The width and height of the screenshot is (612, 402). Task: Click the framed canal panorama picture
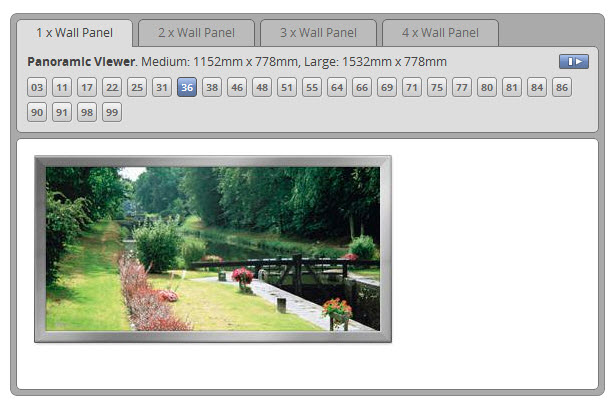click(x=213, y=249)
